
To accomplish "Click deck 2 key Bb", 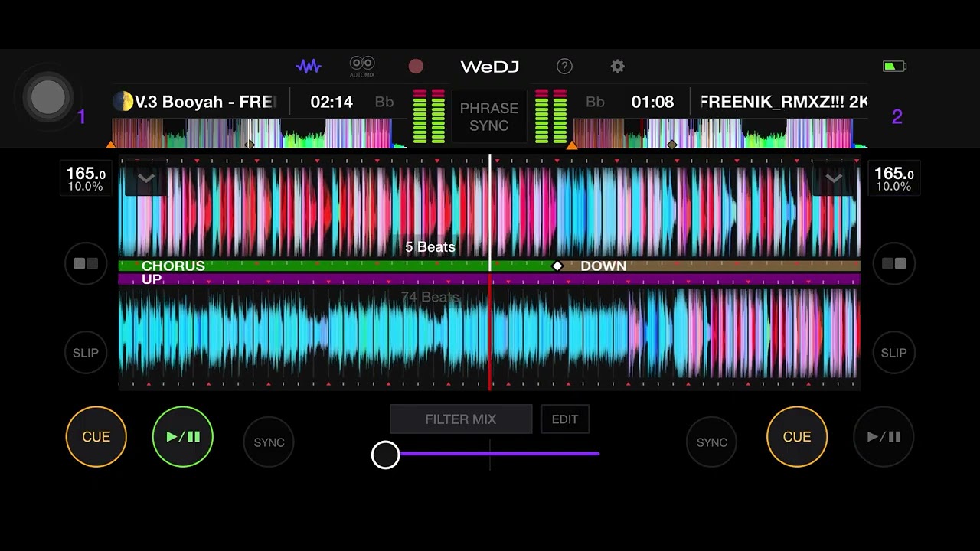I will pyautogui.click(x=595, y=102).
